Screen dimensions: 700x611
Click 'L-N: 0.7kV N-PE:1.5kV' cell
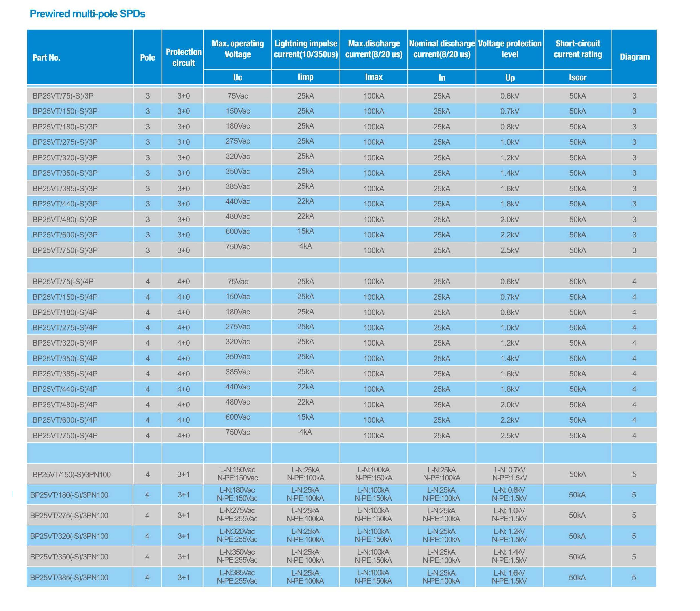click(x=509, y=474)
